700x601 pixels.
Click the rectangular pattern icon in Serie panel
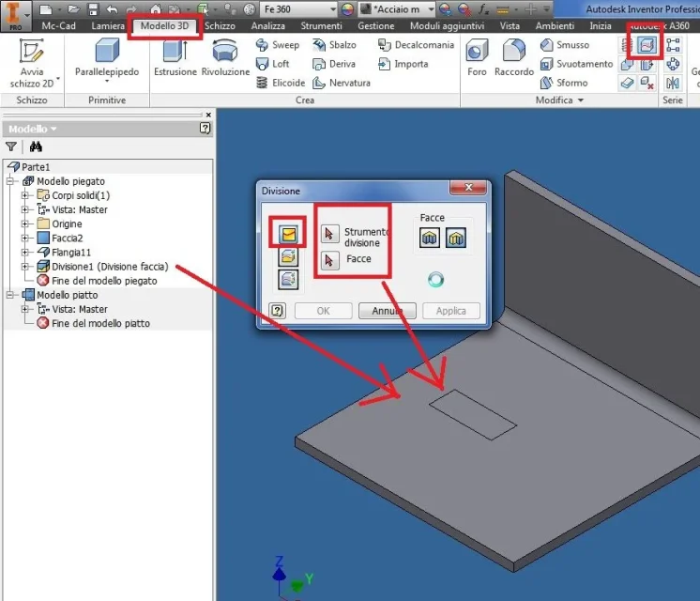click(673, 45)
